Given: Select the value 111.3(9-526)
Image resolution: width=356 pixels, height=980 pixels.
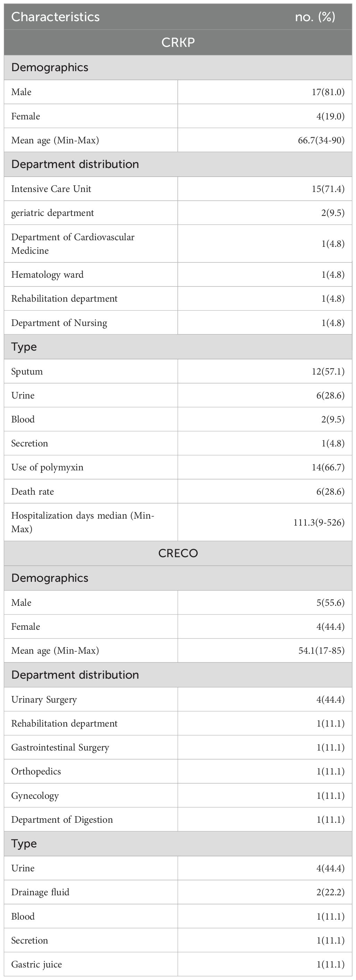Looking at the screenshot, I should tap(319, 522).
